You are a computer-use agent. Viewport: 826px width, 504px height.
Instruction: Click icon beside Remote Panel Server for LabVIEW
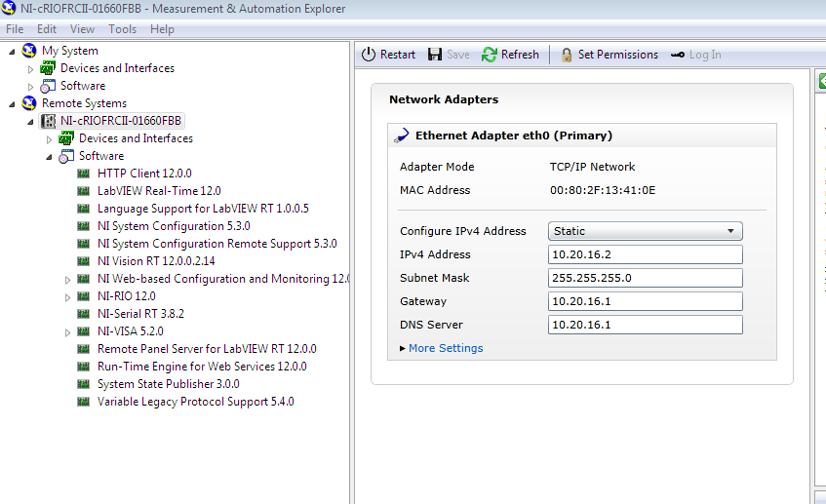click(83, 349)
